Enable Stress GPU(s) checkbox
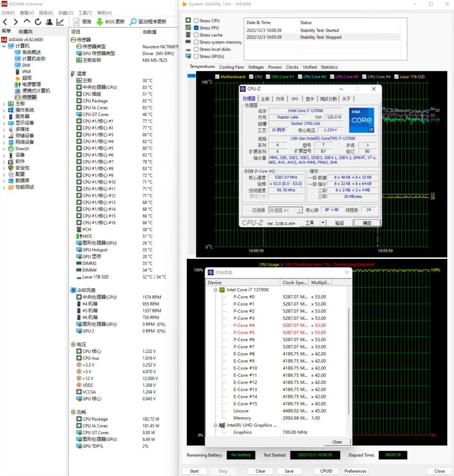The image size is (454, 476). (x=196, y=56)
